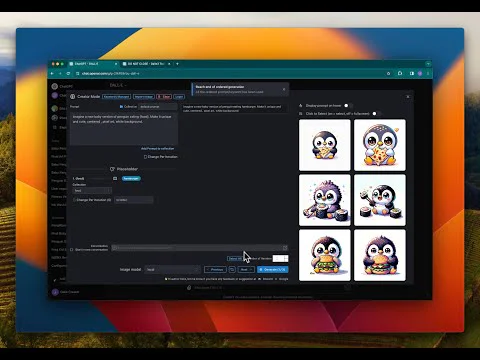This screenshot has width=480, height=360.
Task: Select the purple penguin with sushi rolls
Action: [325, 200]
